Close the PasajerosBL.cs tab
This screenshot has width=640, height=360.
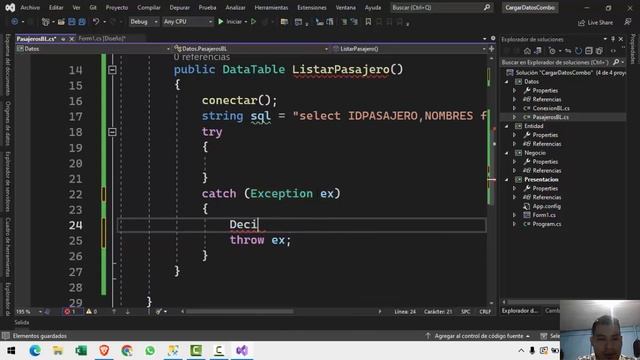(x=72, y=39)
